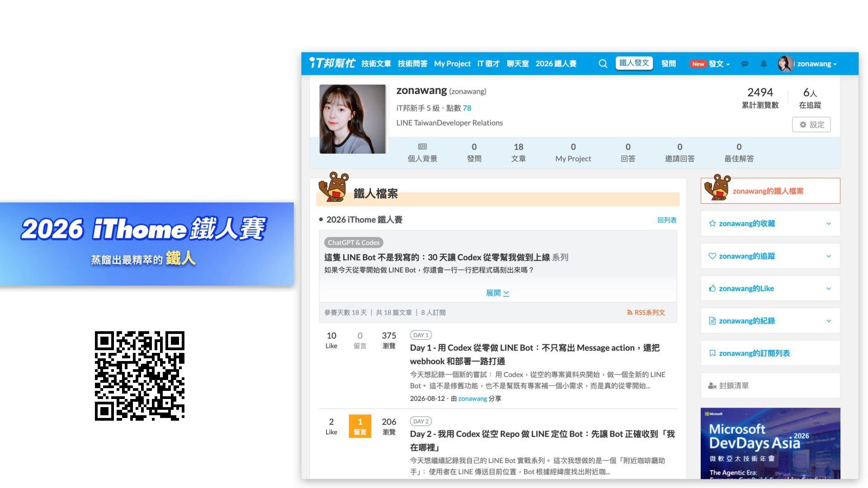Click the orange 1 留言 badge on Day 2
The image size is (868, 488).
pyautogui.click(x=360, y=426)
